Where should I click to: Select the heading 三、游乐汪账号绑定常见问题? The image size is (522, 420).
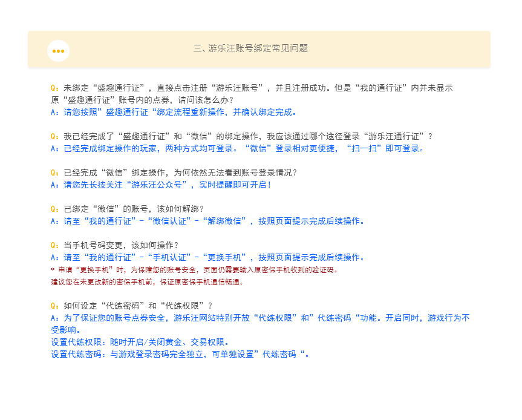(x=250, y=48)
